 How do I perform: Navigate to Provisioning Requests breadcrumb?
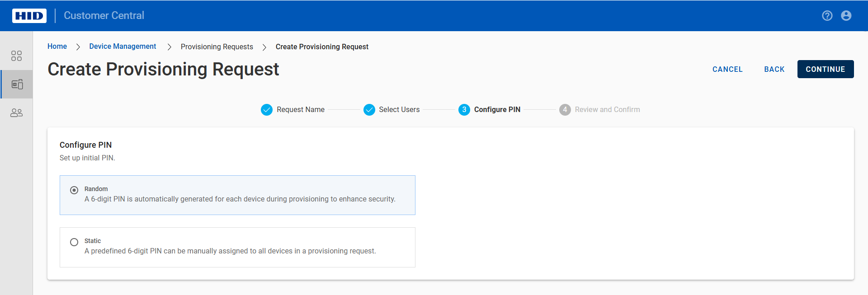click(217, 47)
